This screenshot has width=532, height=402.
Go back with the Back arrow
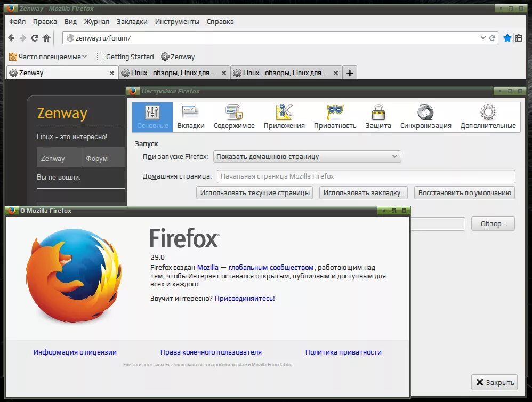(x=11, y=38)
